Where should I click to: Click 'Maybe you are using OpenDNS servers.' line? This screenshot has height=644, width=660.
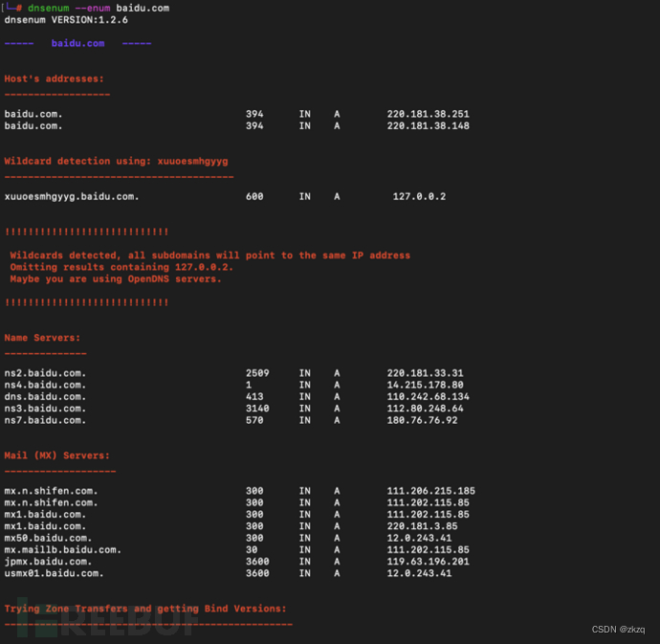coord(116,278)
